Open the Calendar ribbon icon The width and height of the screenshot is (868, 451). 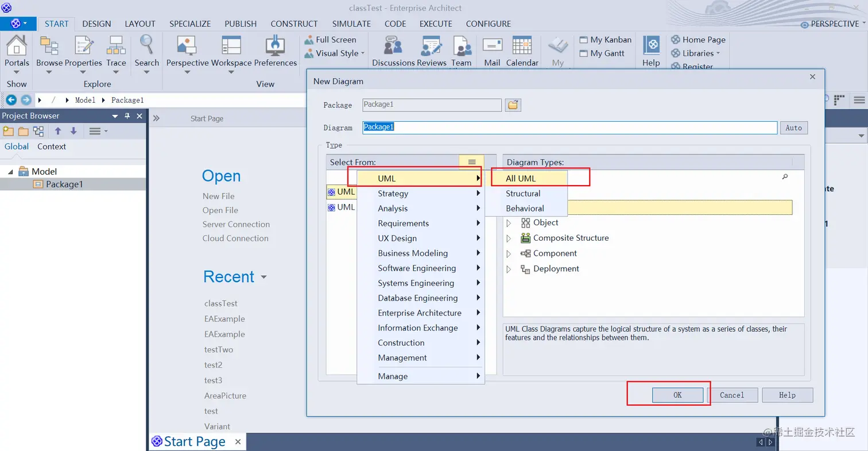coord(522,45)
